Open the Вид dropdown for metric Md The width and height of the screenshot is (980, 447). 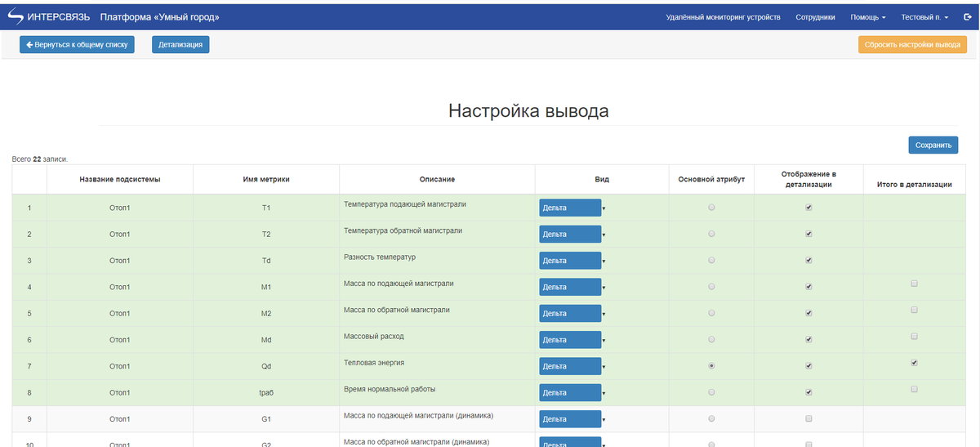pos(572,340)
